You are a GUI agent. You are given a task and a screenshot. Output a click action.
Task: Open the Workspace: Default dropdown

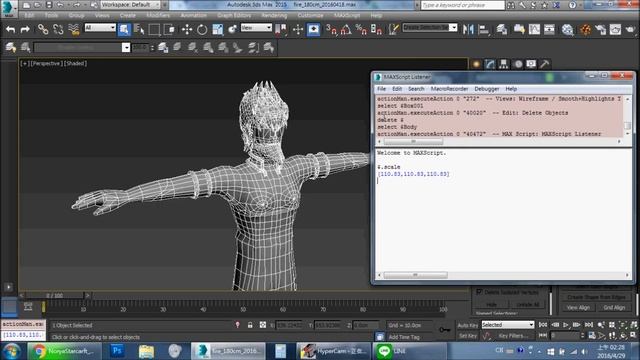point(131,5)
